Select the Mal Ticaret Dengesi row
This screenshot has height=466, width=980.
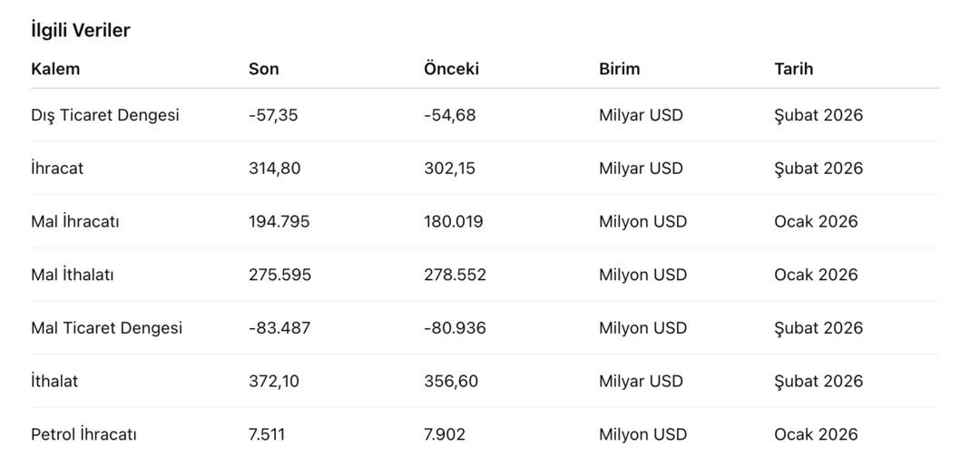click(106, 328)
